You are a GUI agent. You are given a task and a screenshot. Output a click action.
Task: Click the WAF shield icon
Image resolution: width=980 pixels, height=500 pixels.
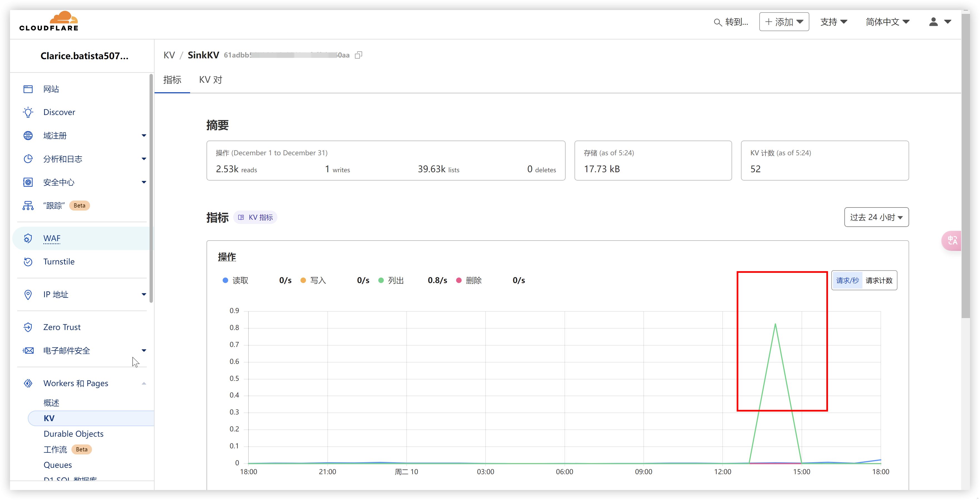[x=28, y=238]
